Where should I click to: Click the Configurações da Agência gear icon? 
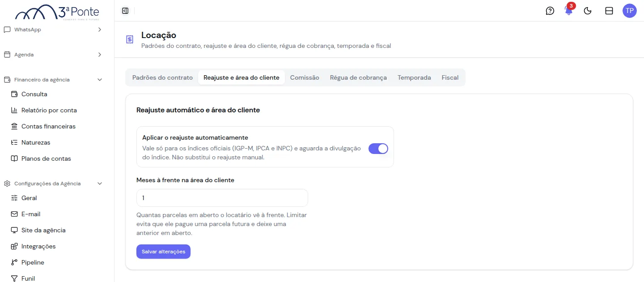7,184
